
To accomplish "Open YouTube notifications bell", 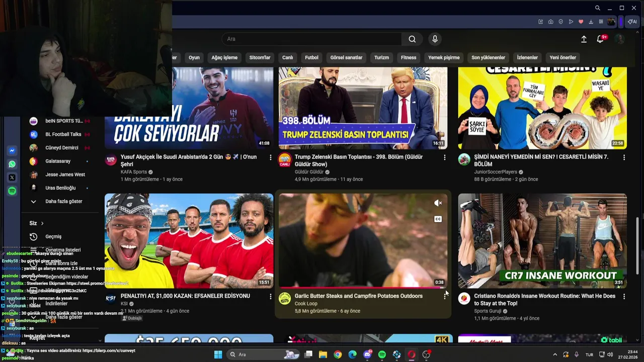I will click(x=600, y=39).
